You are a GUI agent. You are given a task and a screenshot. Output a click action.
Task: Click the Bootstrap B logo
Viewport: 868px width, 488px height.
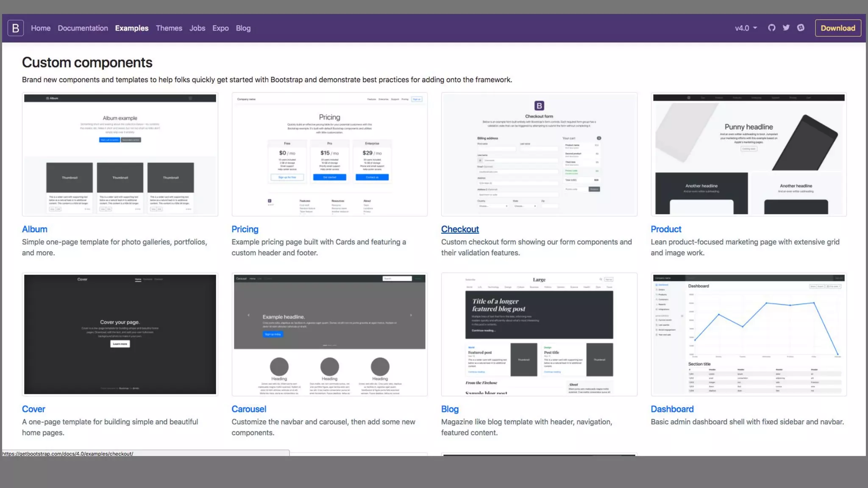[16, 28]
